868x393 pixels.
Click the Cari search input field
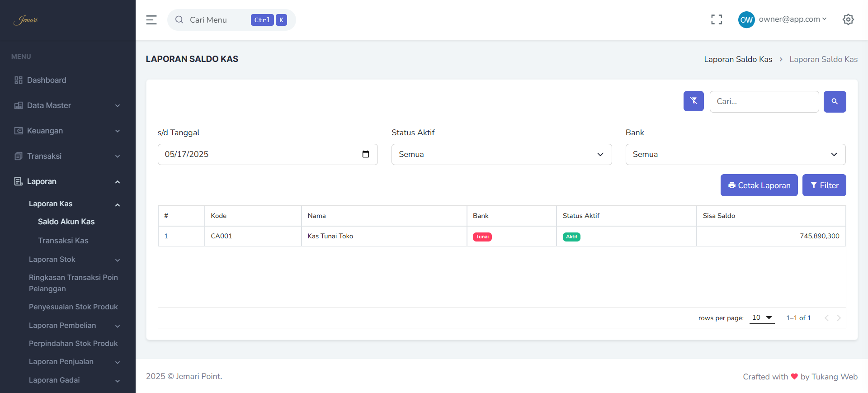click(x=764, y=101)
